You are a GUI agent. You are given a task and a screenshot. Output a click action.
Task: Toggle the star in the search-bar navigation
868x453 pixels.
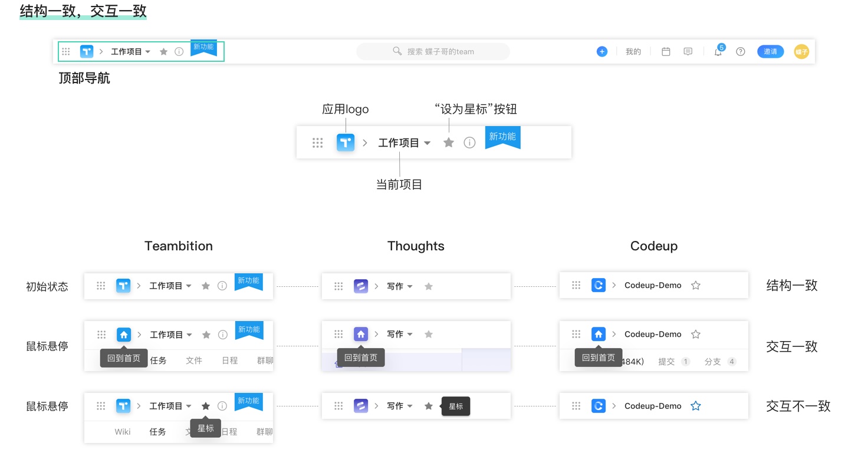[164, 52]
